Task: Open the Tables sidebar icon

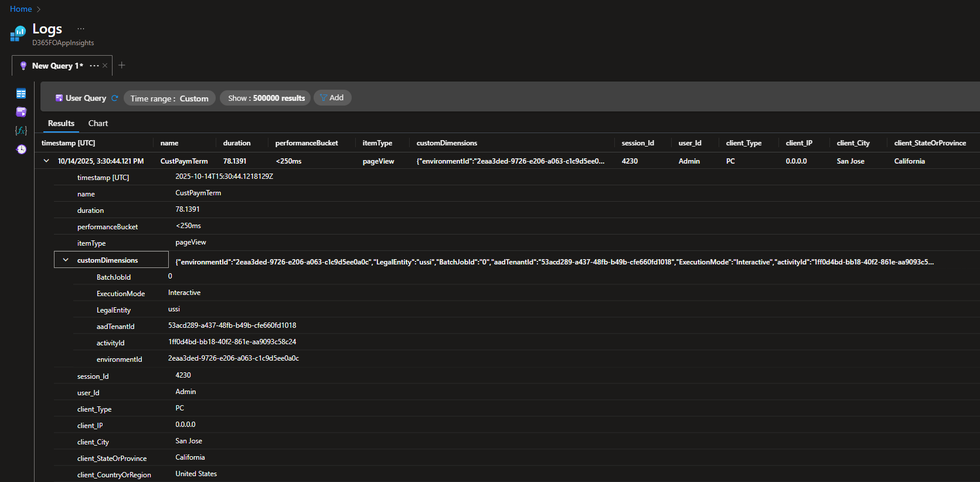Action: [x=21, y=94]
